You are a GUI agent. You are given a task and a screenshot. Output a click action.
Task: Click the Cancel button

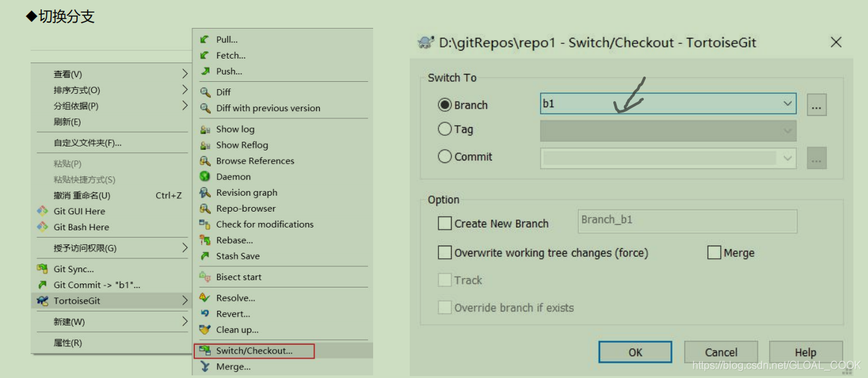click(721, 352)
